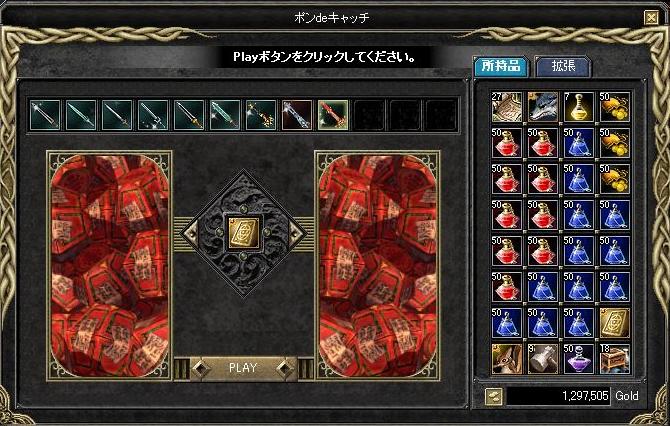
Task: Click the silver hammer inventory item
Action: [543, 359]
